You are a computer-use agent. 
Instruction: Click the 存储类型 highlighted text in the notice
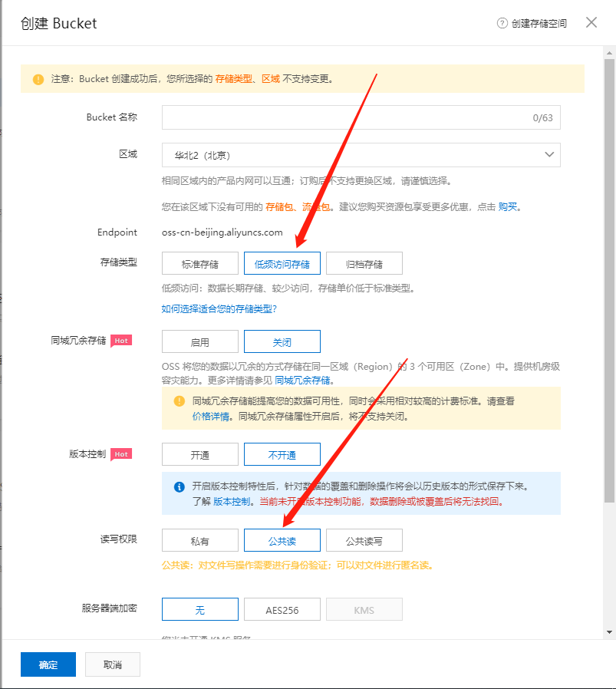click(x=234, y=79)
